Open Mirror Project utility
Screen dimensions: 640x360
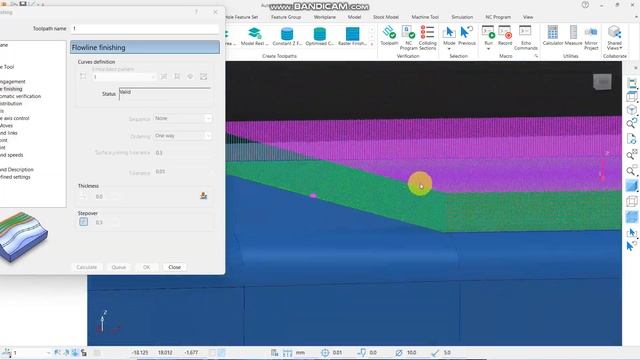tap(591, 38)
